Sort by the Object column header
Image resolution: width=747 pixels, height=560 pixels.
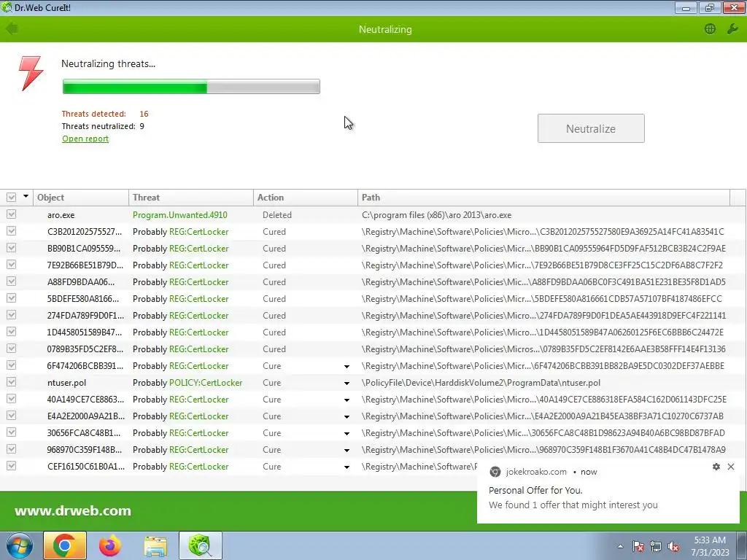pos(80,197)
